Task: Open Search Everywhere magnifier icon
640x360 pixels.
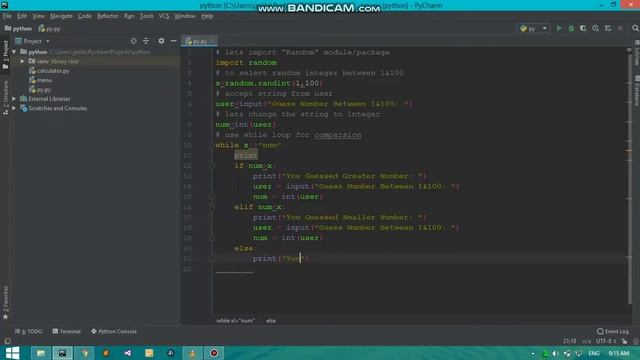Action: [x=635, y=28]
